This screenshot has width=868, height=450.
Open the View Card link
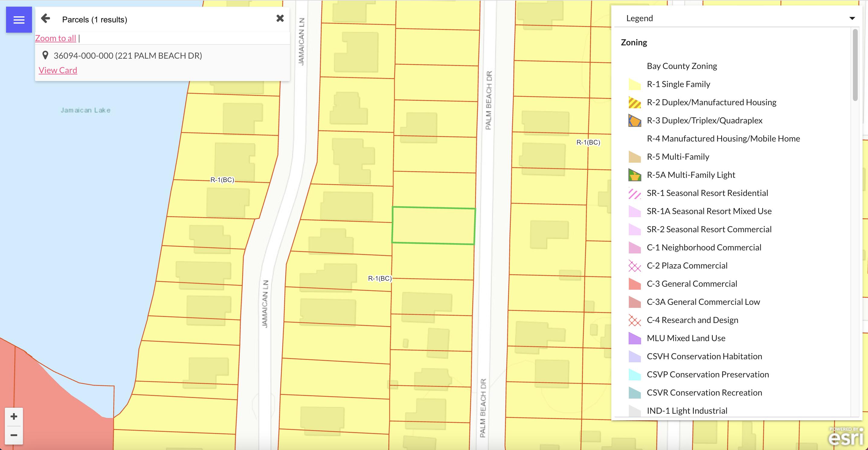(x=58, y=70)
